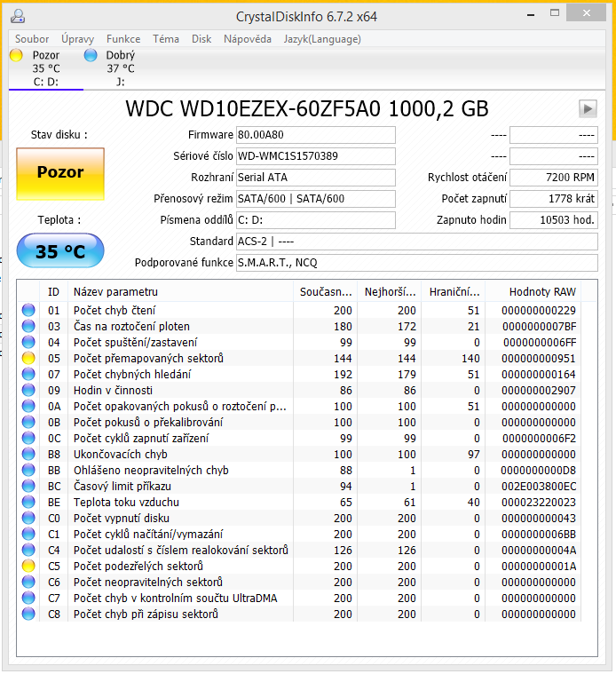This screenshot has height=674, width=616.
Task: Click the Podporované funkce field S.M.A.R.T., NCQ
Action: 416,263
